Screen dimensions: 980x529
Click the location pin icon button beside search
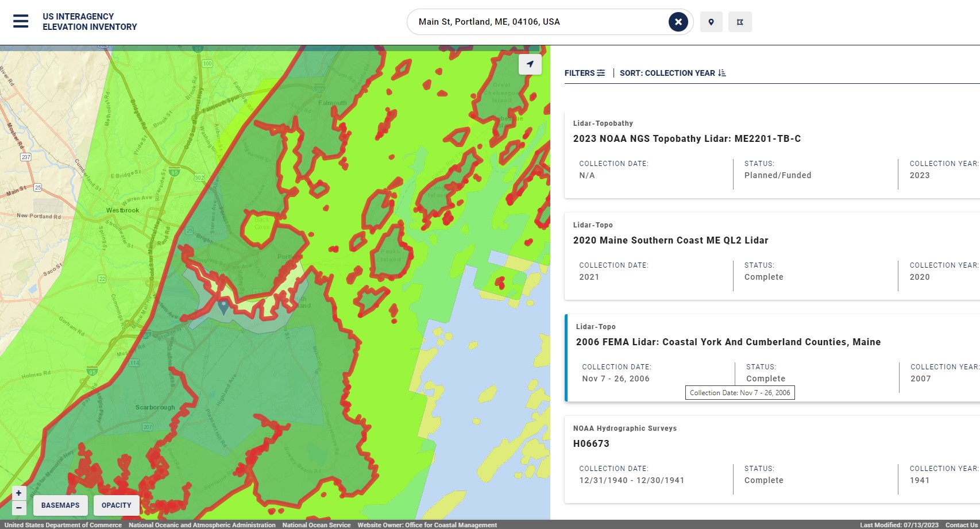(711, 22)
